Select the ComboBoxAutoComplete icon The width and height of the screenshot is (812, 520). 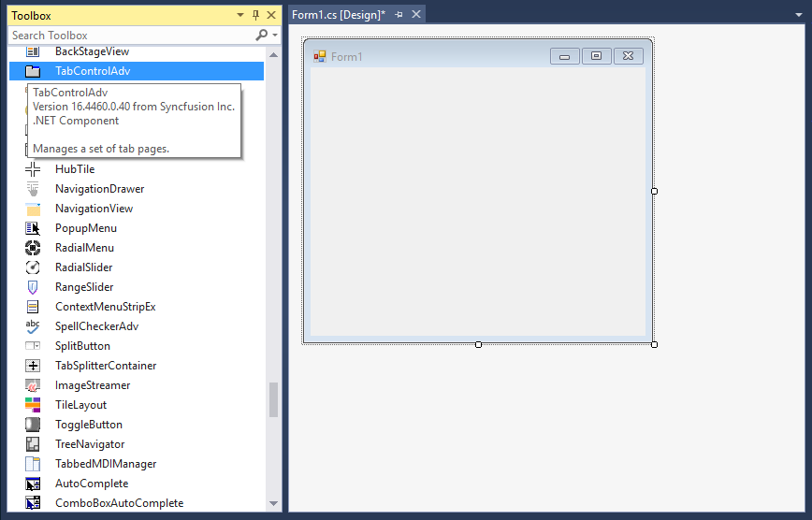coord(33,503)
